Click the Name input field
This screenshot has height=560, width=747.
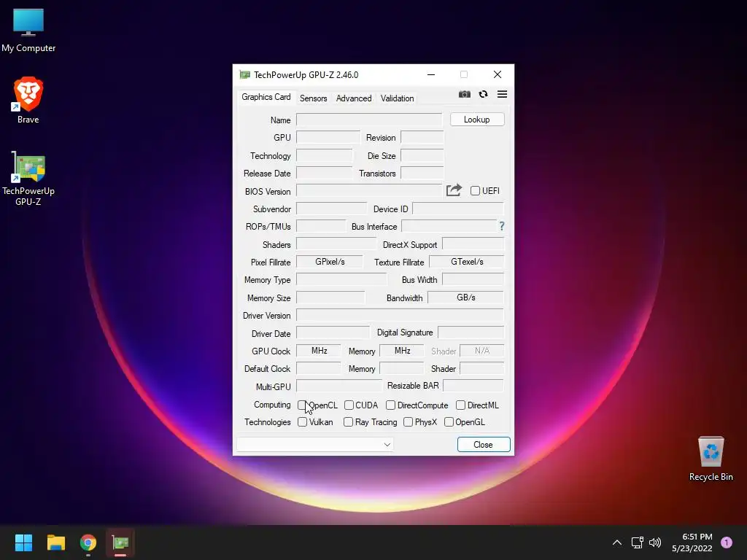[x=369, y=120]
